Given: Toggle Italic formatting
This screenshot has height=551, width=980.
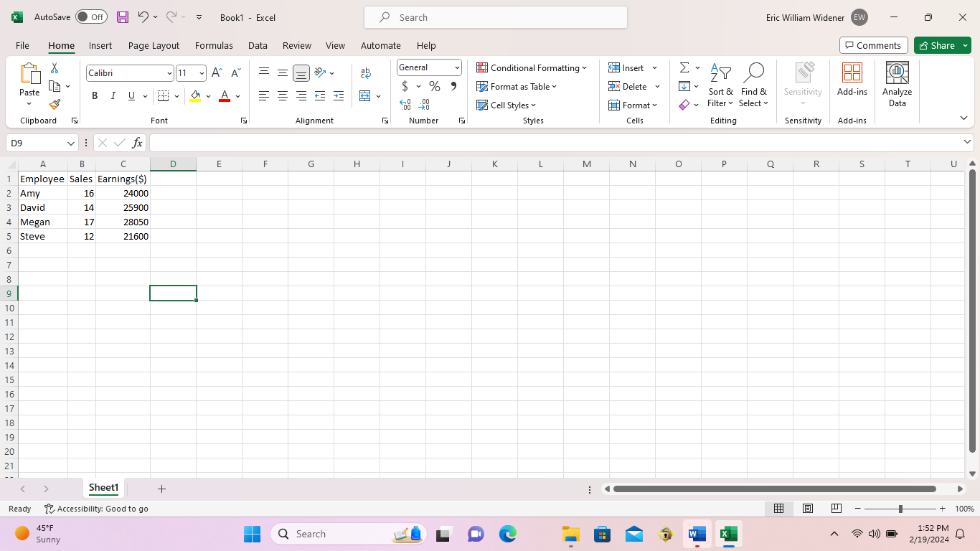Looking at the screenshot, I should pos(113,96).
